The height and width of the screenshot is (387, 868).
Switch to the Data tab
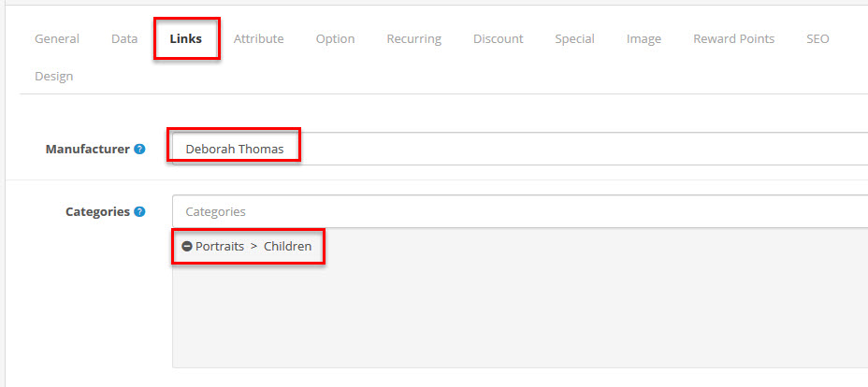[x=124, y=39]
